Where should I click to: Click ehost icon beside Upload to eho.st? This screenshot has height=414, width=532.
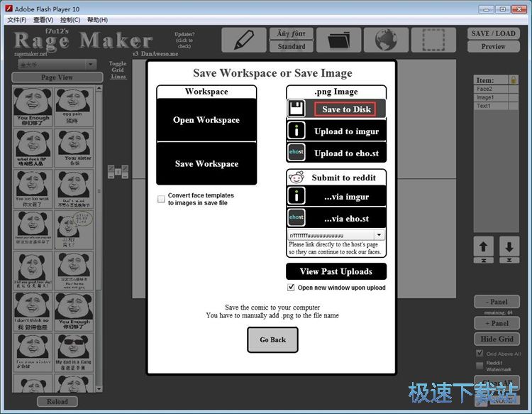point(297,153)
